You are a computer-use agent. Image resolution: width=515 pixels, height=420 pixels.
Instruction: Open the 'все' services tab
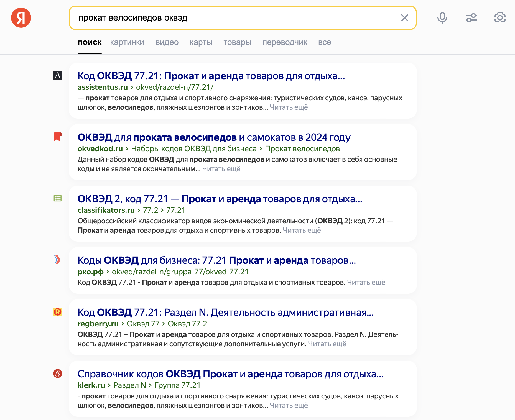(x=325, y=42)
